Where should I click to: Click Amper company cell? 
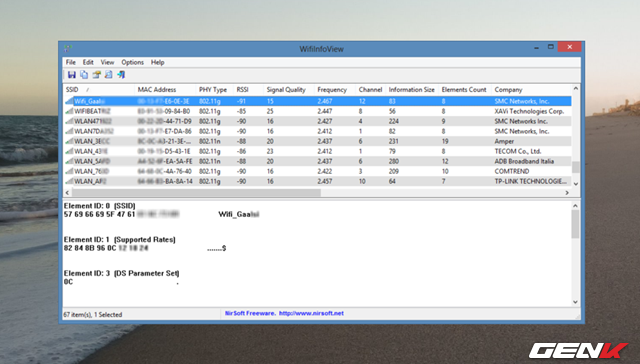tap(504, 141)
